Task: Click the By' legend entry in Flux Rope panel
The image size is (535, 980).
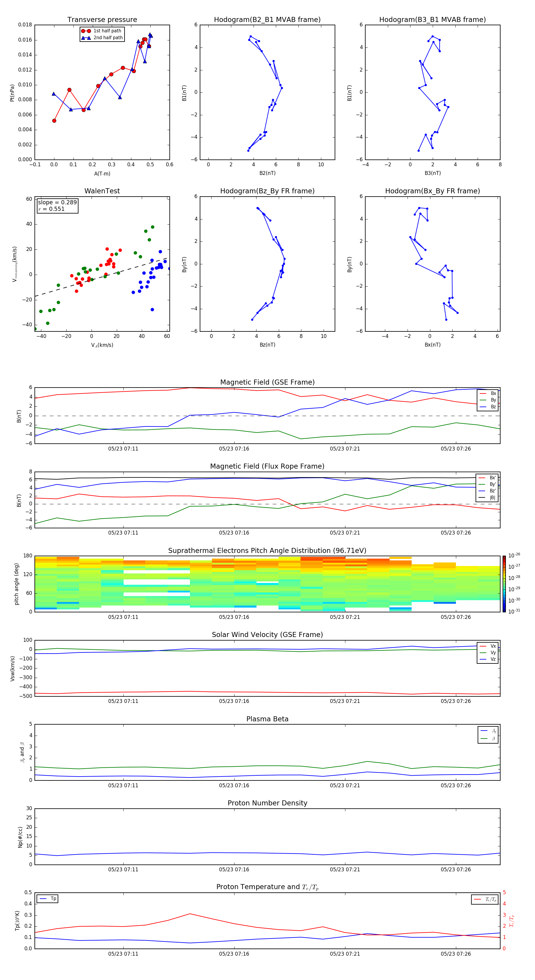Action: (487, 484)
